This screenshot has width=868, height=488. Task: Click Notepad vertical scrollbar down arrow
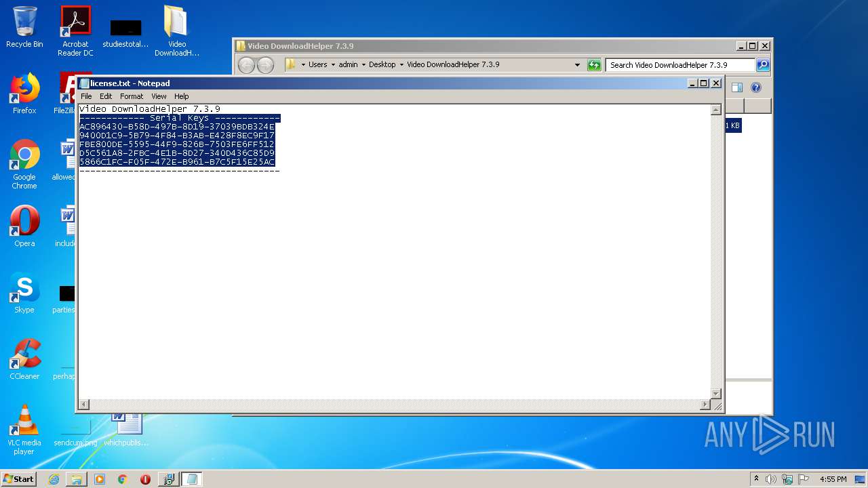pyautogui.click(x=715, y=394)
